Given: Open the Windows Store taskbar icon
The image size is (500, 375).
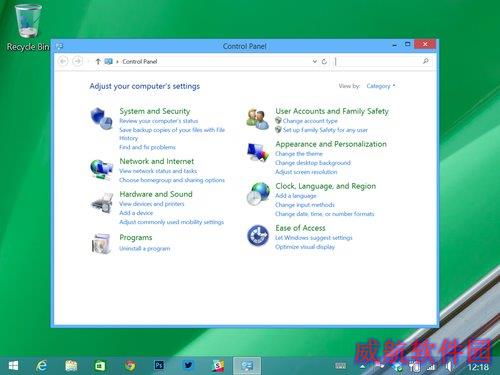Looking at the screenshot, I should pyautogui.click(x=100, y=366).
